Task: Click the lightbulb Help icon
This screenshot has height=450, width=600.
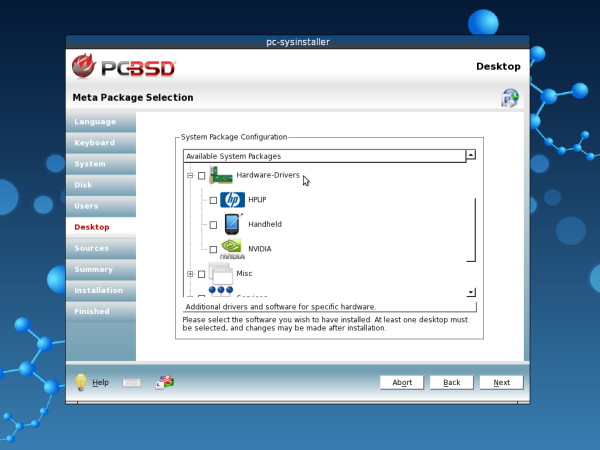Action: (x=82, y=382)
